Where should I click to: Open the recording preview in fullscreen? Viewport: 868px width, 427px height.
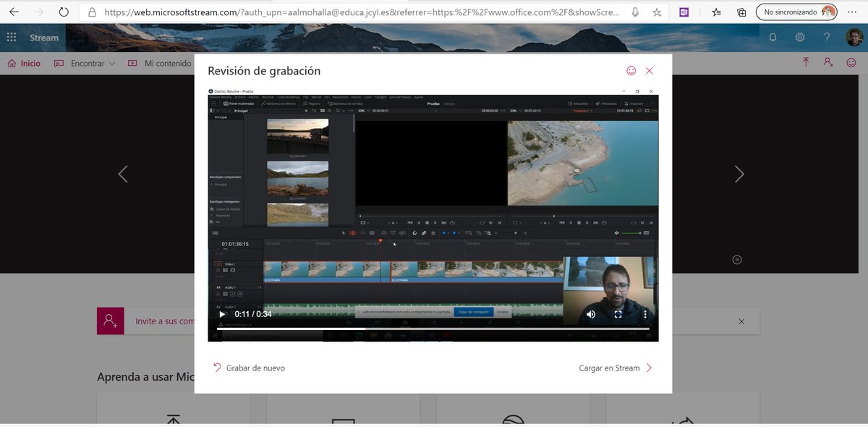618,315
